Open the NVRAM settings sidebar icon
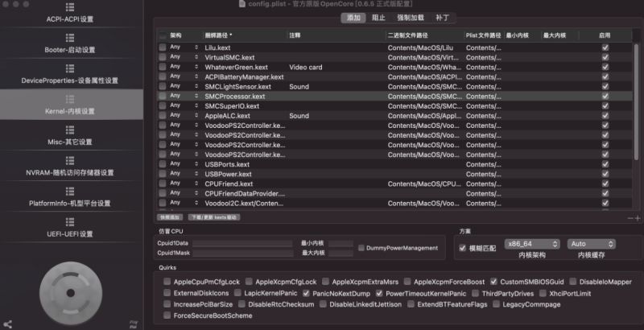 point(70,161)
